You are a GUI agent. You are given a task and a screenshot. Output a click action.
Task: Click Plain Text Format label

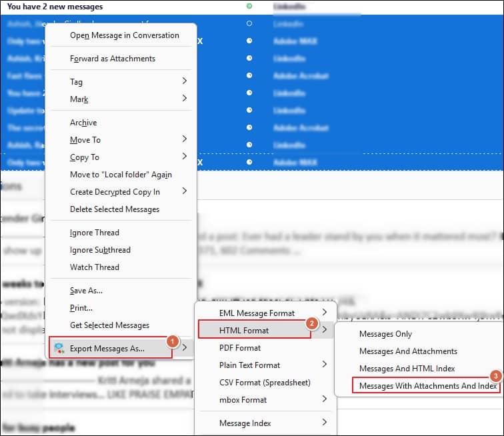click(x=249, y=365)
